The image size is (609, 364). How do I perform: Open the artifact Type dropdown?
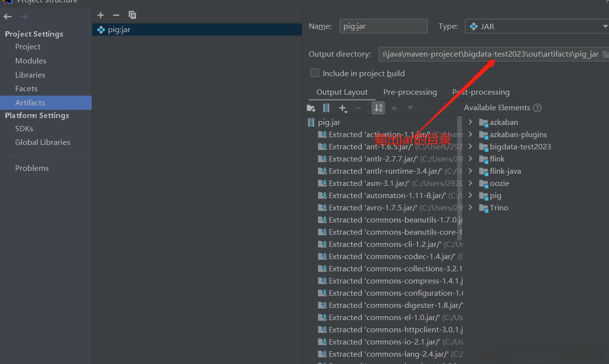(536, 26)
